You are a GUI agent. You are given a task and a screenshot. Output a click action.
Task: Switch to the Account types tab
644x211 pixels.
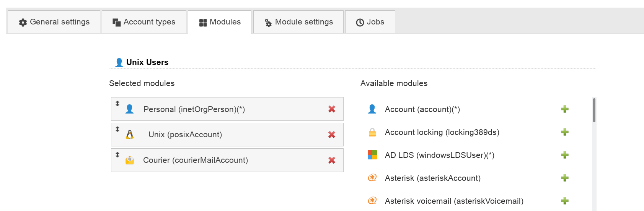point(144,22)
